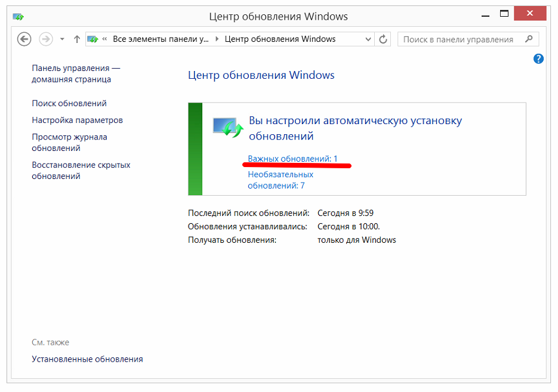Open 'Просмотр журнала обновлений' link
This screenshot has height=392, width=558.
tap(69, 142)
